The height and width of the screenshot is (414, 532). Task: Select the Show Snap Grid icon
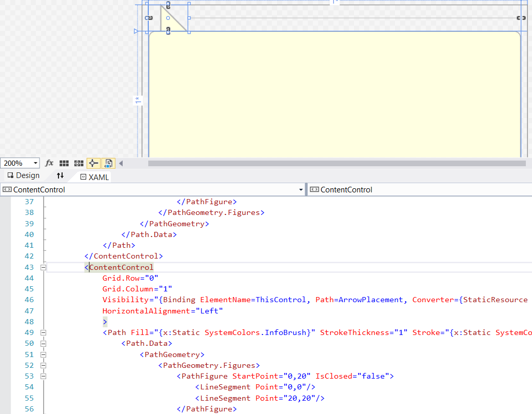(x=64, y=163)
